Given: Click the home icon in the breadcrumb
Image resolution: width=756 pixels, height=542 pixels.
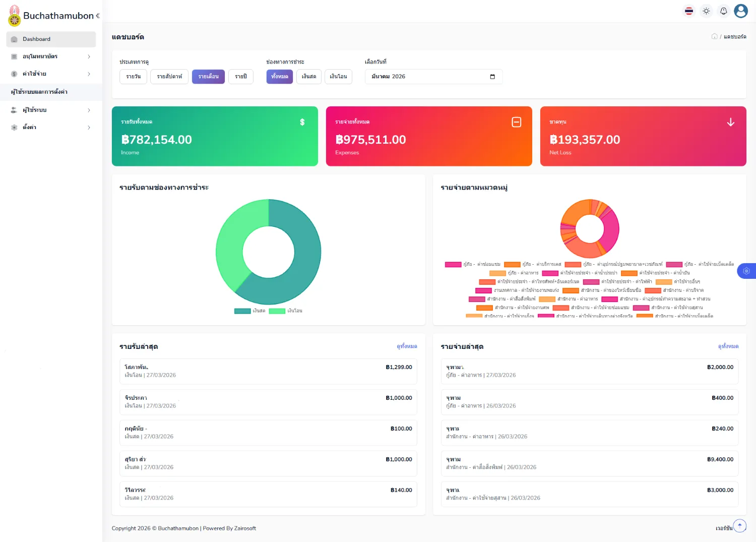Looking at the screenshot, I should pos(714,36).
